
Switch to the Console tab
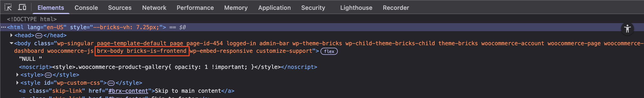pos(86,8)
